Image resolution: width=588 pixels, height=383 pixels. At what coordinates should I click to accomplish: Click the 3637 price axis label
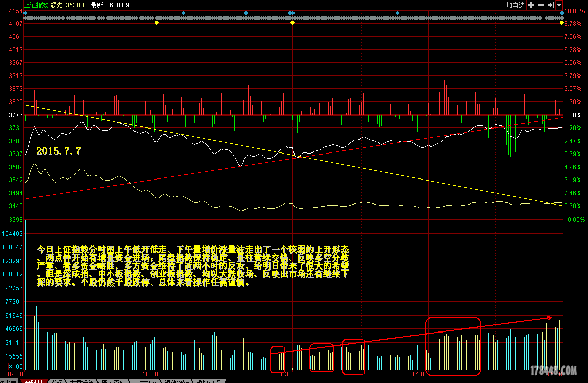coord(16,154)
